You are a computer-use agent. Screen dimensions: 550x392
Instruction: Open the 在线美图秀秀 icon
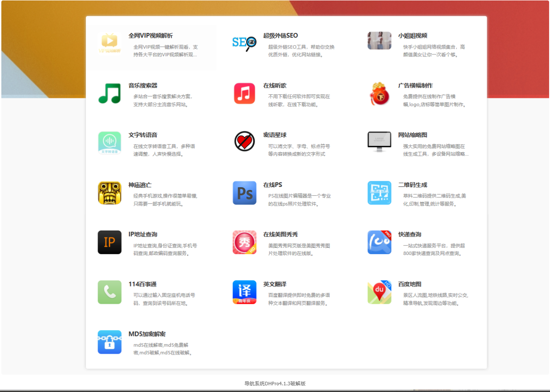(x=244, y=242)
